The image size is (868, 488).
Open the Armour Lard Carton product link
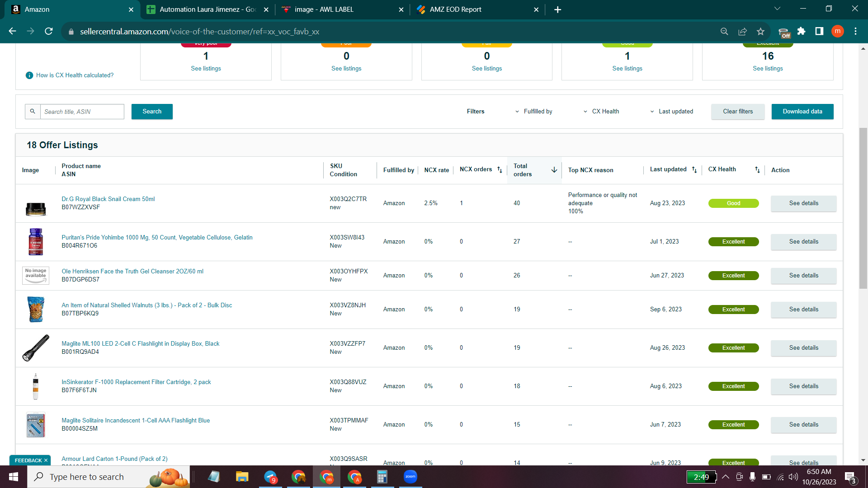pyautogui.click(x=114, y=459)
